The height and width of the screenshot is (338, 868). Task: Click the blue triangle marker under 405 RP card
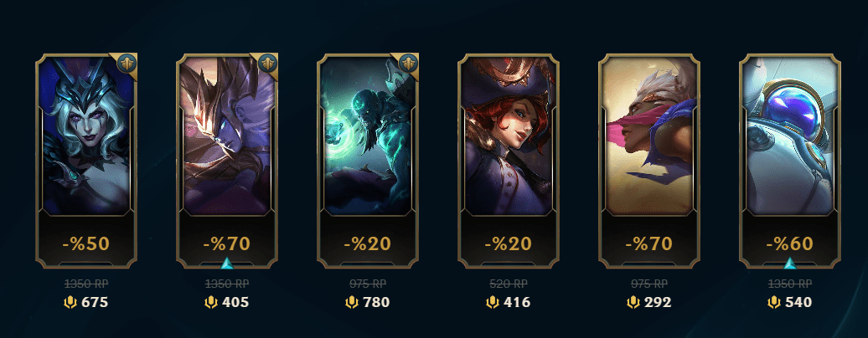227,264
